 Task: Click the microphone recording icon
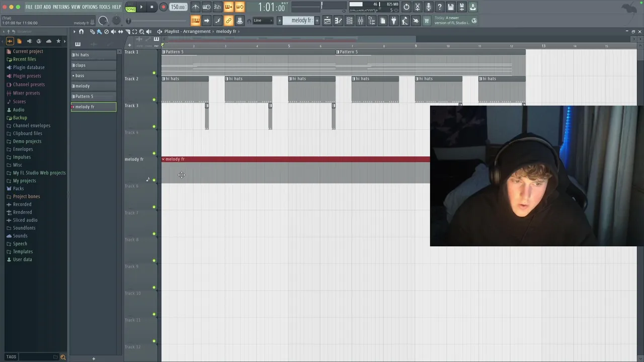[429, 7]
